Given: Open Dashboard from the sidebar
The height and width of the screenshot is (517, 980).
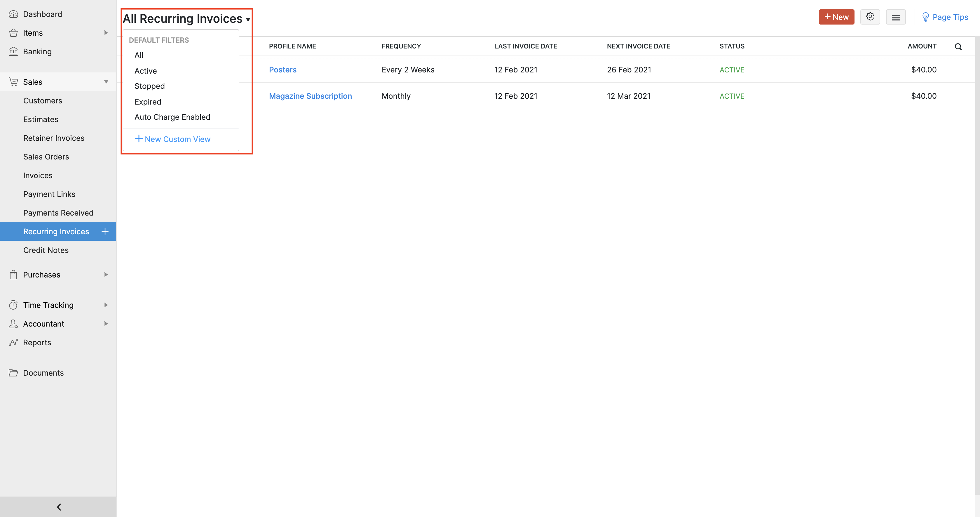Looking at the screenshot, I should click(42, 14).
